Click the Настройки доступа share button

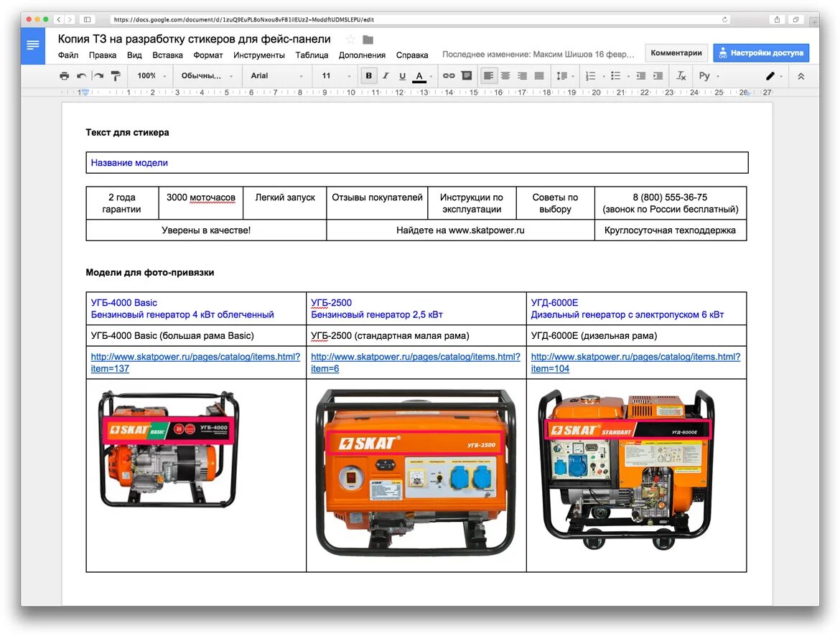click(761, 53)
